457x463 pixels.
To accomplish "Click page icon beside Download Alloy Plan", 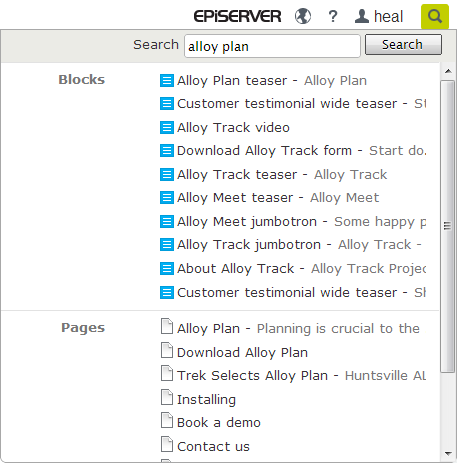I will pyautogui.click(x=167, y=350).
